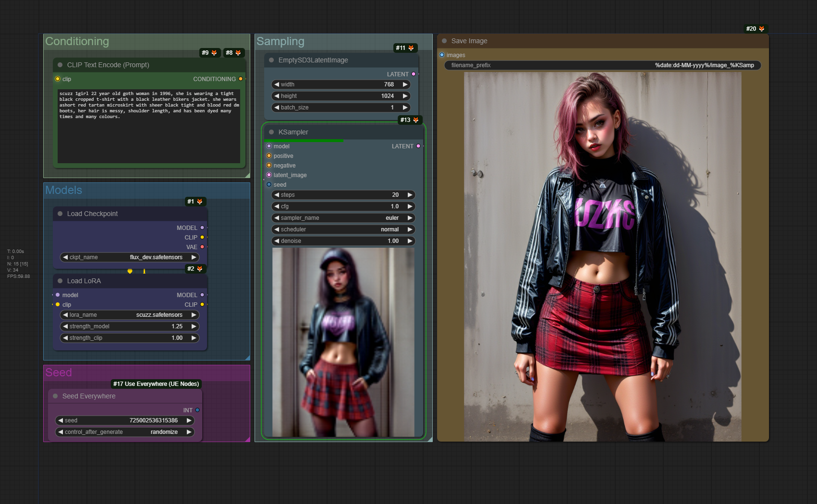Click the LATENT output port on KSampler
This screenshot has width=817, height=504.
tap(418, 146)
